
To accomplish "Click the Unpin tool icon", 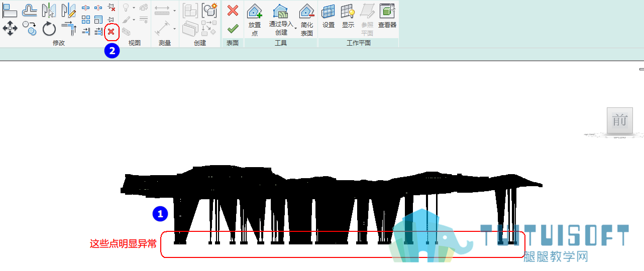I will (111, 7).
